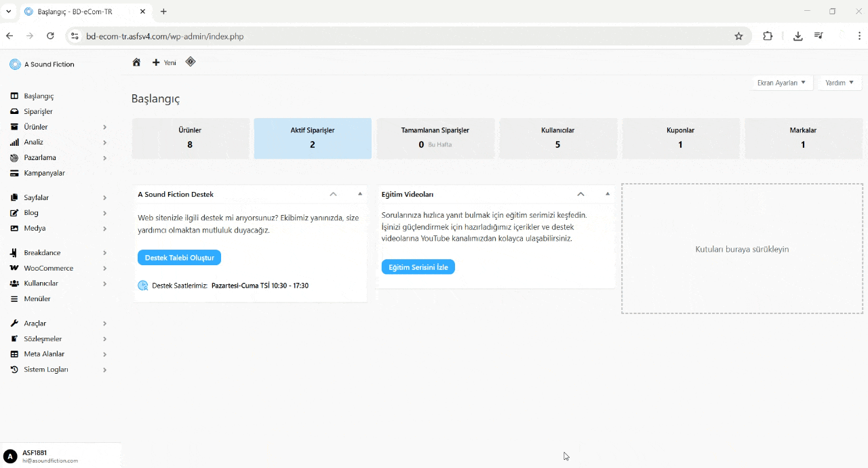Screen dimensions: 868x468
Task: Open the Ekran Ayarları dropdown
Action: [x=781, y=83]
